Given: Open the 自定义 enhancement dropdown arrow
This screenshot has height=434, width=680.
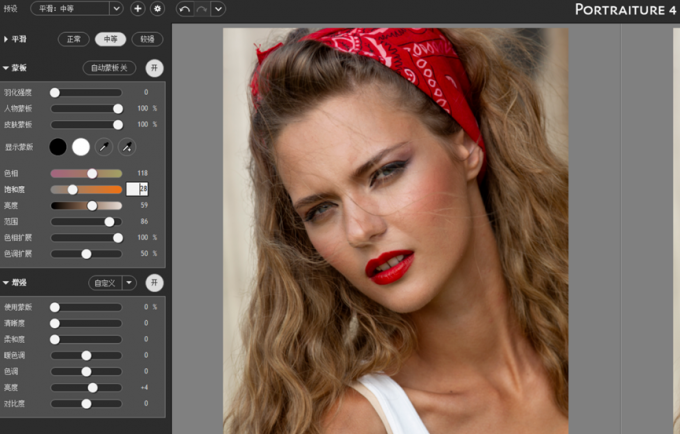Looking at the screenshot, I should coord(129,283).
